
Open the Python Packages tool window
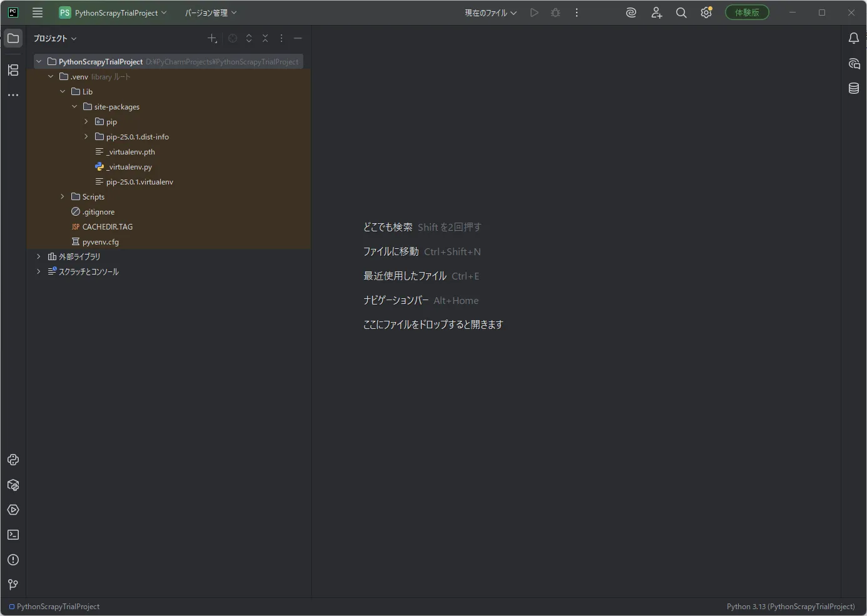13,485
